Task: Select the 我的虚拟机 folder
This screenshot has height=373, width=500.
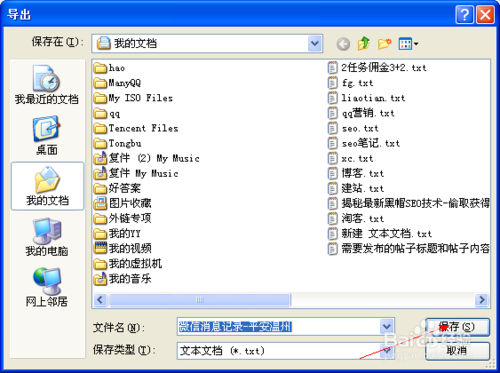Action: 128,264
